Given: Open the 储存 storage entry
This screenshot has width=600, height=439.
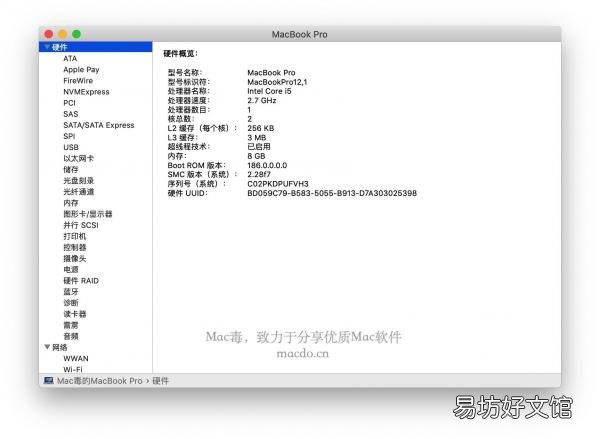Looking at the screenshot, I should pos(71,170).
